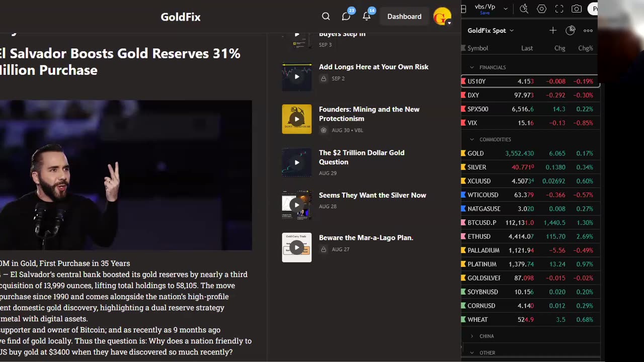Viewport: 644px width, 362px height.
Task: Play the Seems They Want Silver video
Action: (x=297, y=205)
